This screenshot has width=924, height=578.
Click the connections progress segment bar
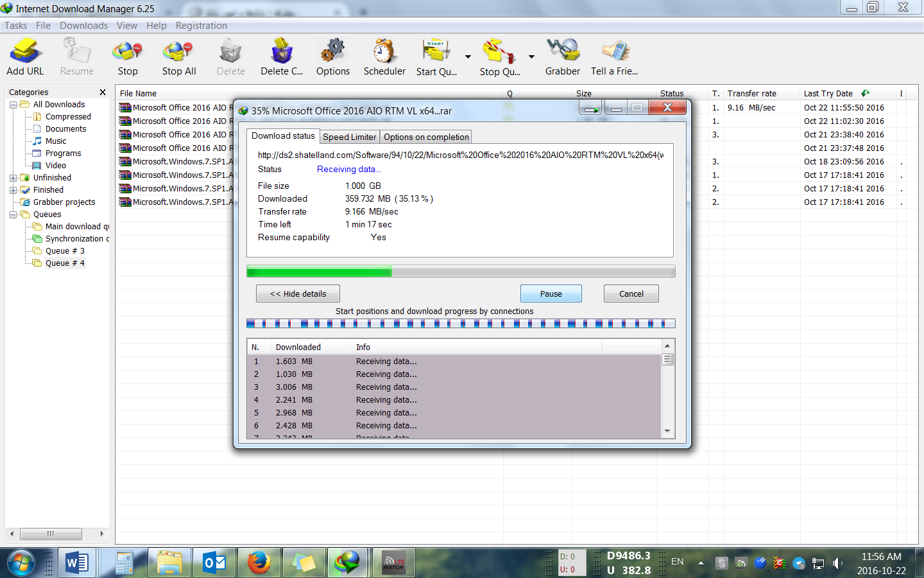point(461,324)
